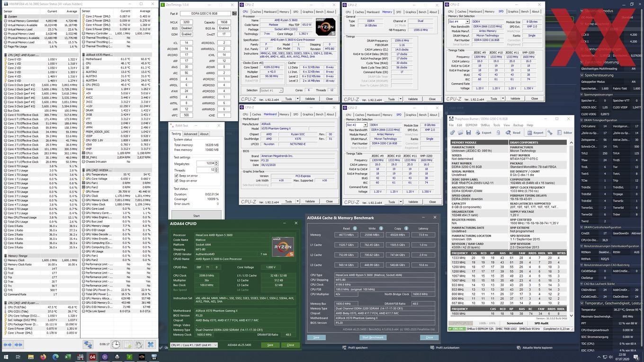Image resolution: width=644 pixels, height=362 pixels.
Task: Click Thaiphoon Burner first toolbar gear icon
Action: coord(452,132)
